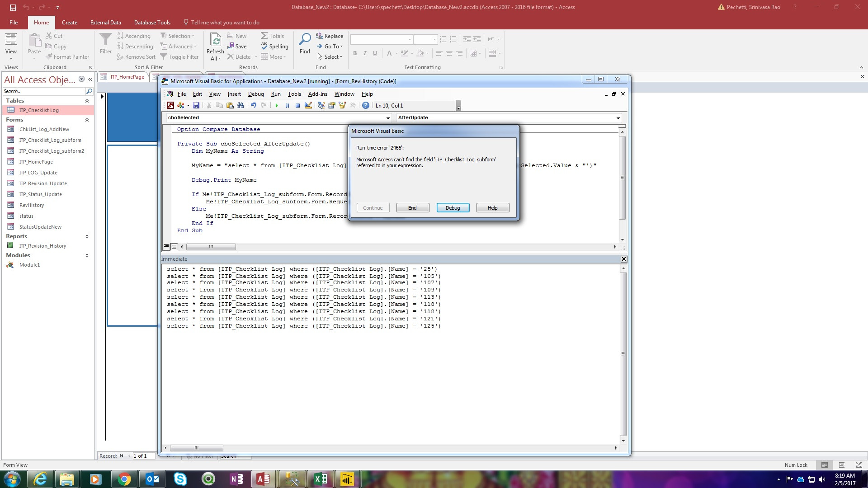Click the Break pause icon
The height and width of the screenshot is (488, 868).
click(x=287, y=105)
